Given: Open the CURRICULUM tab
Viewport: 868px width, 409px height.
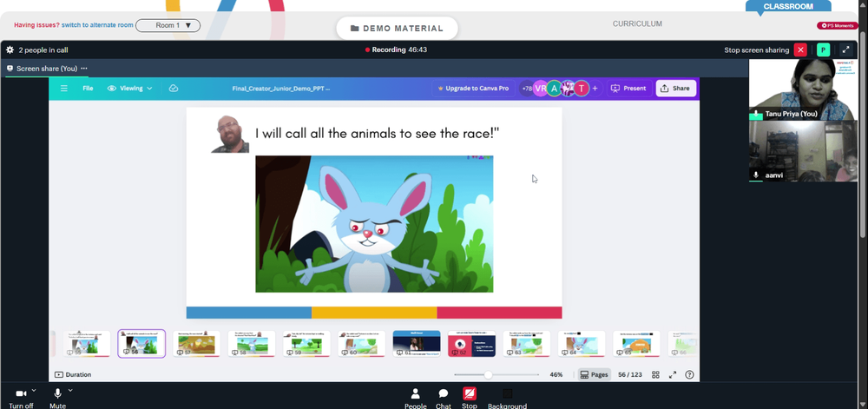Looking at the screenshot, I should [x=637, y=23].
